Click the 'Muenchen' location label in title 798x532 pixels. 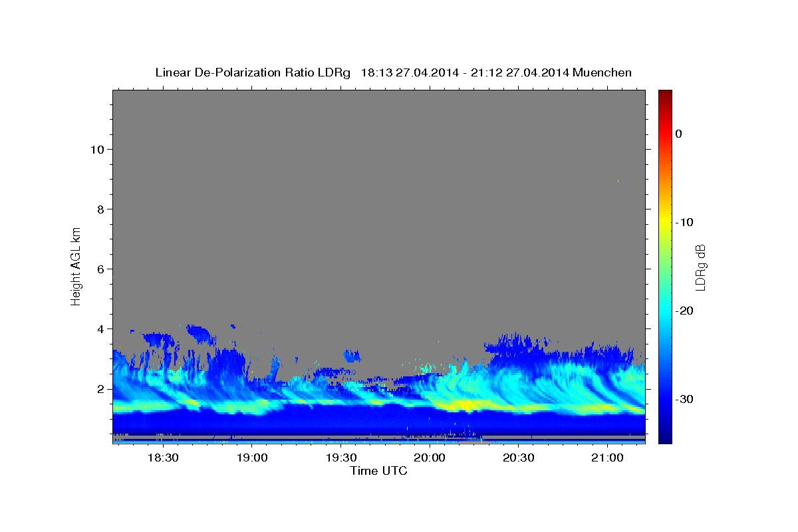click(602, 72)
